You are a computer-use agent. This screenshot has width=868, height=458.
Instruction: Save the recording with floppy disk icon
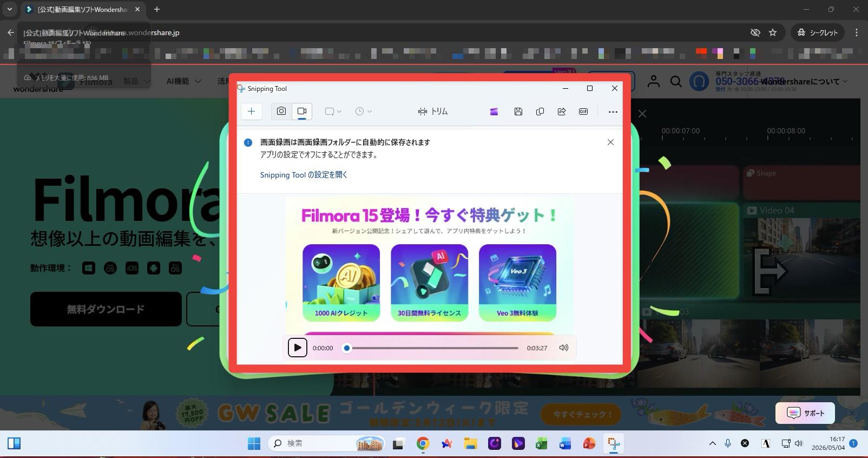point(518,112)
